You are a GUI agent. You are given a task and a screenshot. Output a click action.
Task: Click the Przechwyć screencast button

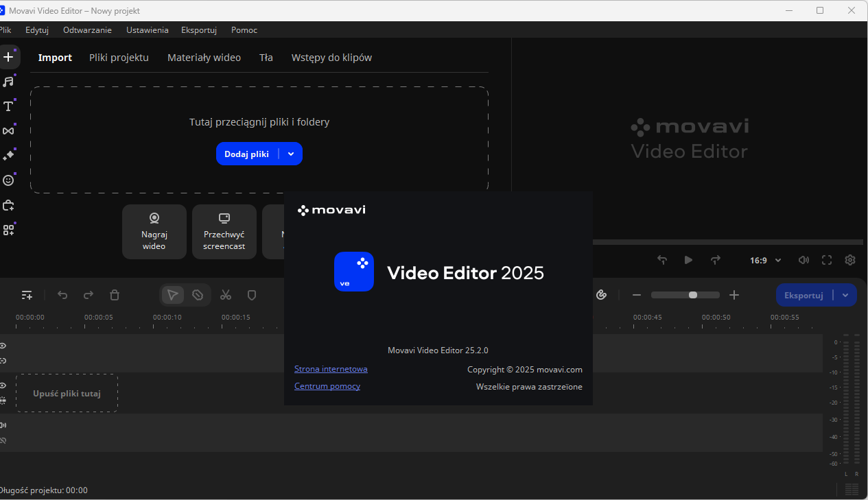click(224, 232)
